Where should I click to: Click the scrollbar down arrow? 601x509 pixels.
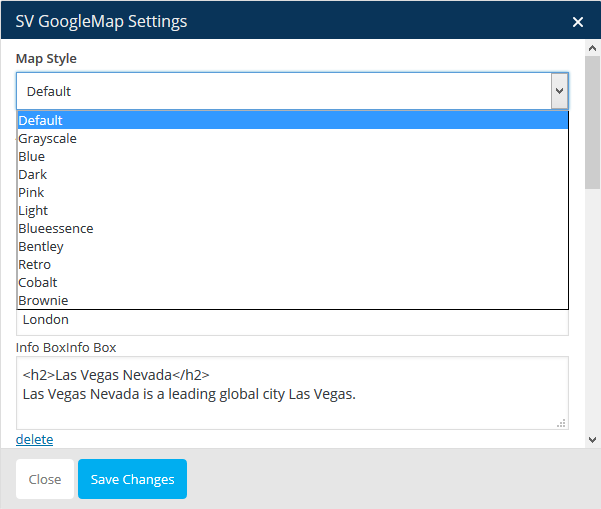coord(592,440)
